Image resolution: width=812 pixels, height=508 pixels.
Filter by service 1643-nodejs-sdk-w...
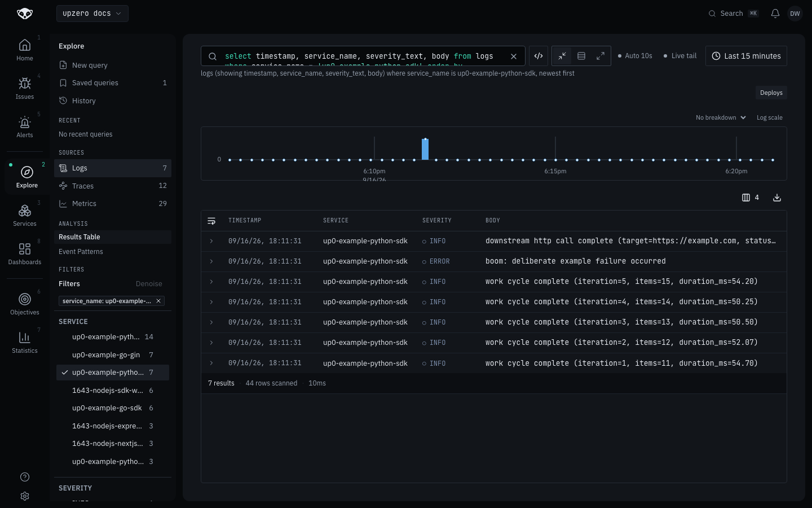[113, 391]
